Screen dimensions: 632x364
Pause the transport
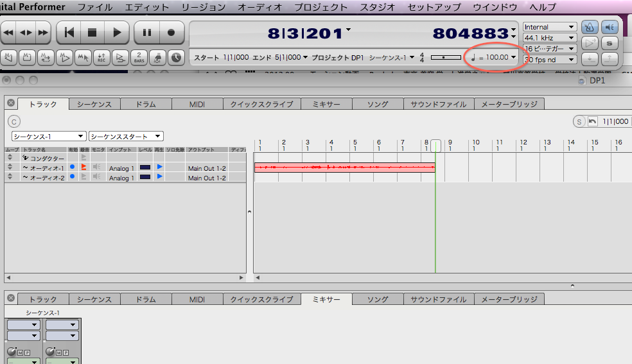[x=146, y=33]
